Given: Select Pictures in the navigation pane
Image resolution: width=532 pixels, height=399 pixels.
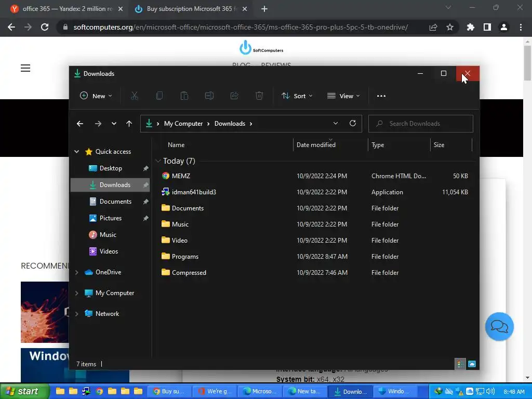Looking at the screenshot, I should coord(111,218).
